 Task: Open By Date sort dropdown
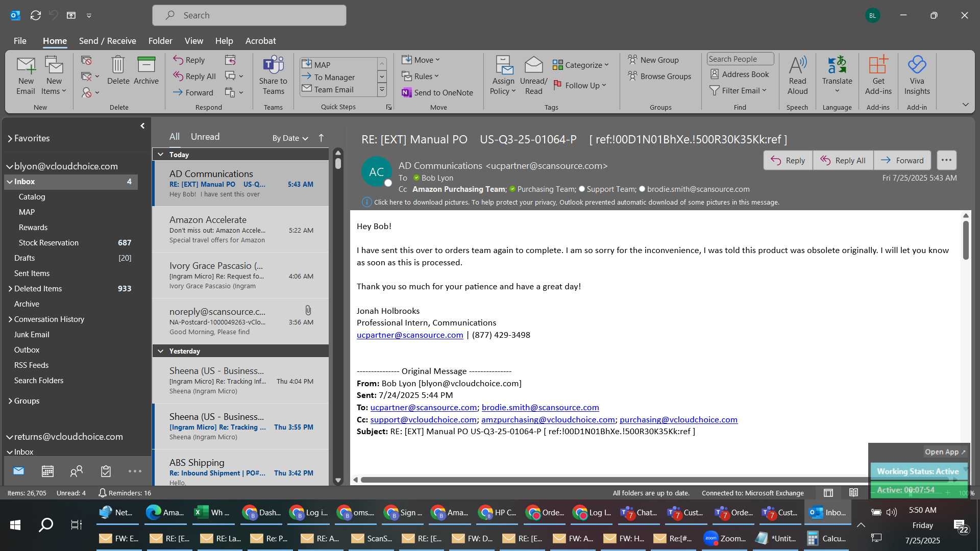[290, 138]
